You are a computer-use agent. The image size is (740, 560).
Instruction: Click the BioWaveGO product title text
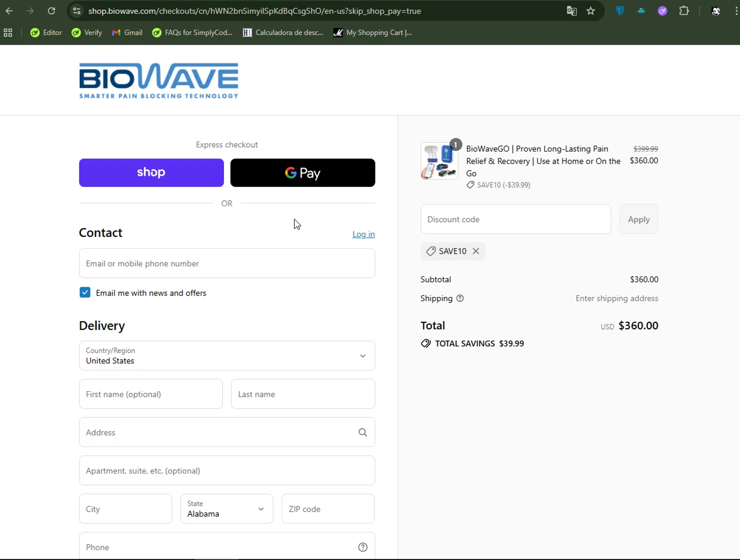pos(543,161)
